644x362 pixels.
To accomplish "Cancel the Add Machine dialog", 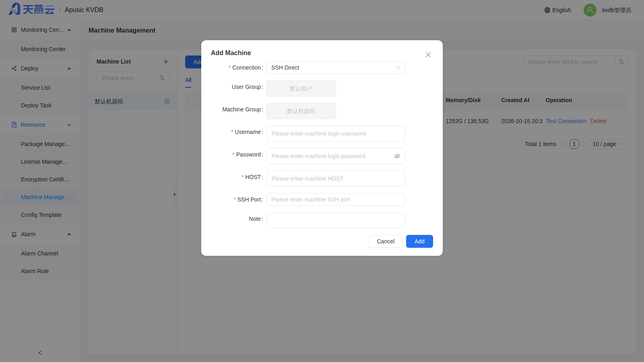I will tap(386, 241).
